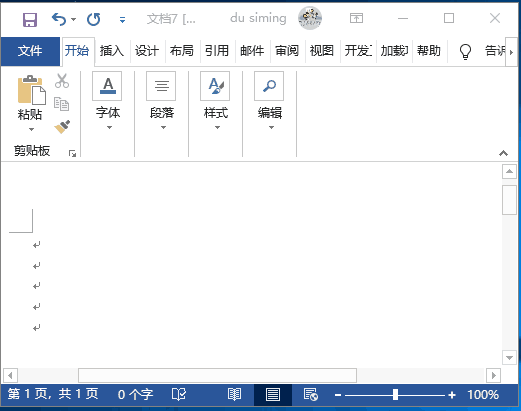
Task: Open the 字体 font group
Action: pyautogui.click(x=107, y=101)
